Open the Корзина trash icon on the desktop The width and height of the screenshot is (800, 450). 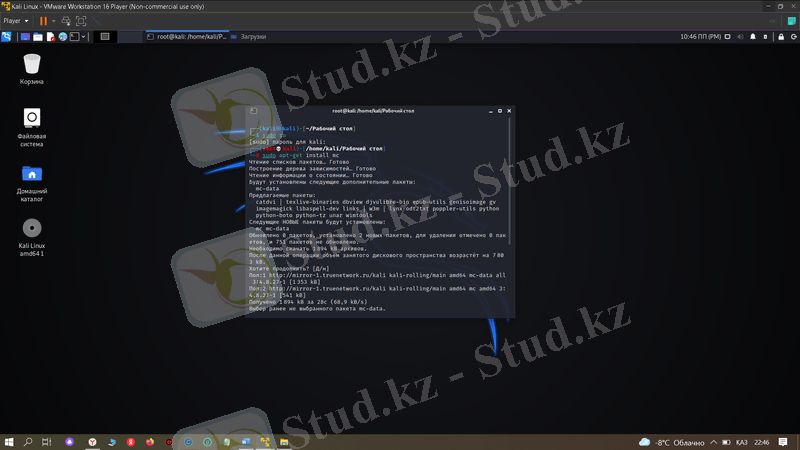tap(31, 63)
